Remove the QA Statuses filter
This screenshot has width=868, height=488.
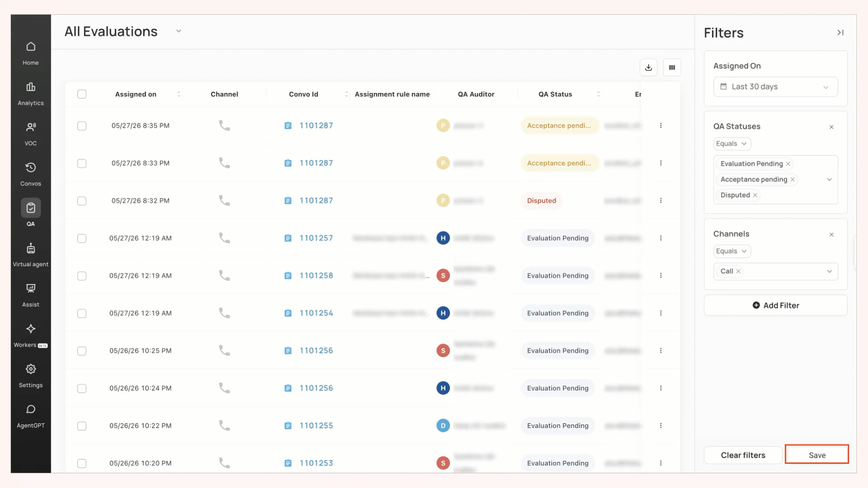pos(831,127)
